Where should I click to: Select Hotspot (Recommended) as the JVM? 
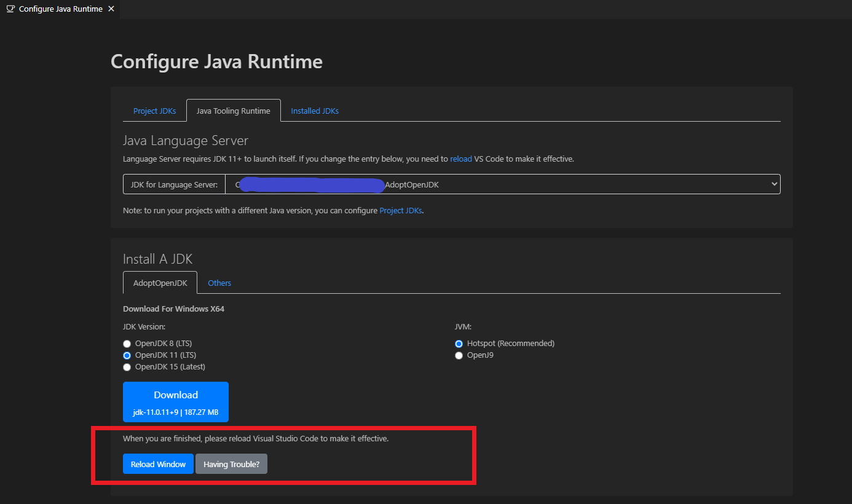459,344
